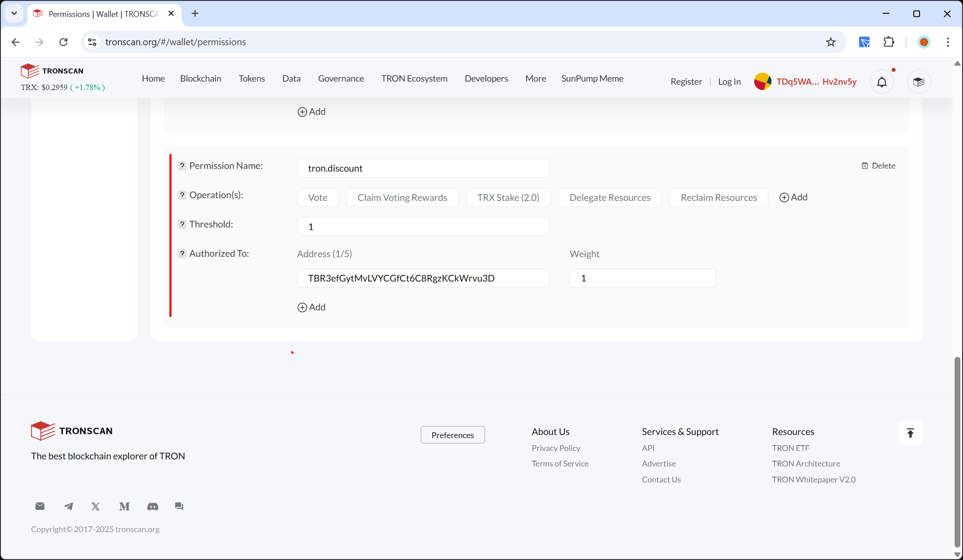The width and height of the screenshot is (963, 560).
Task: Click the TDq5WA... Hv2nv5y wallet address
Action: coord(817,82)
